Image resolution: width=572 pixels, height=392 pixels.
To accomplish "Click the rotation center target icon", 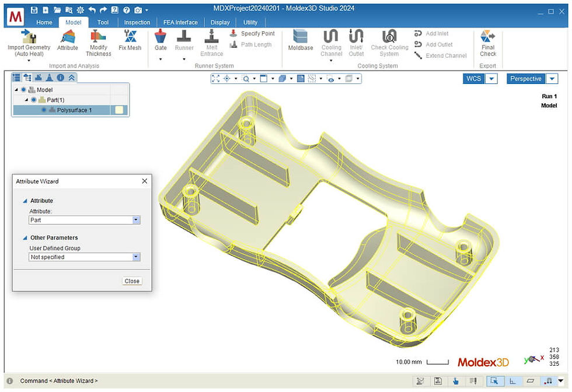I will tap(227, 78).
